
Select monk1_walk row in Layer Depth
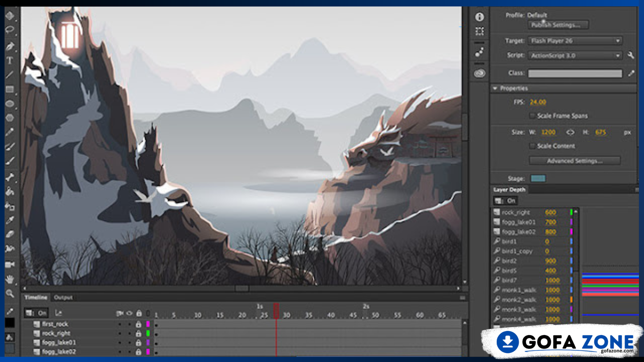[x=533, y=290]
